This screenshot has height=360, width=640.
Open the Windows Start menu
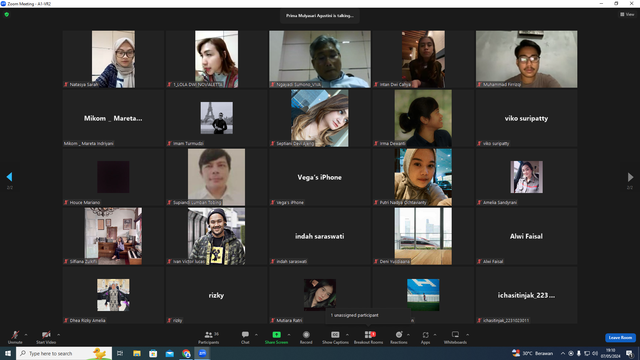tap(8, 353)
